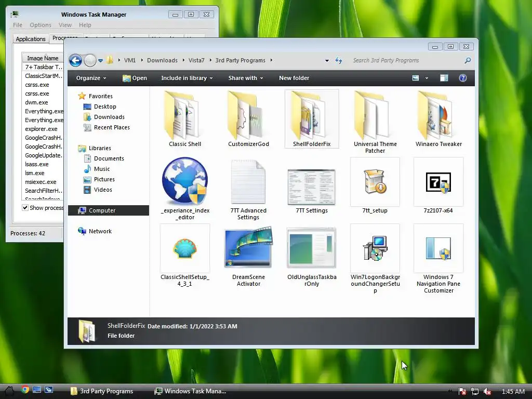Expand the address bar previous locations dropdown
The width and height of the screenshot is (532, 399).
(x=327, y=61)
